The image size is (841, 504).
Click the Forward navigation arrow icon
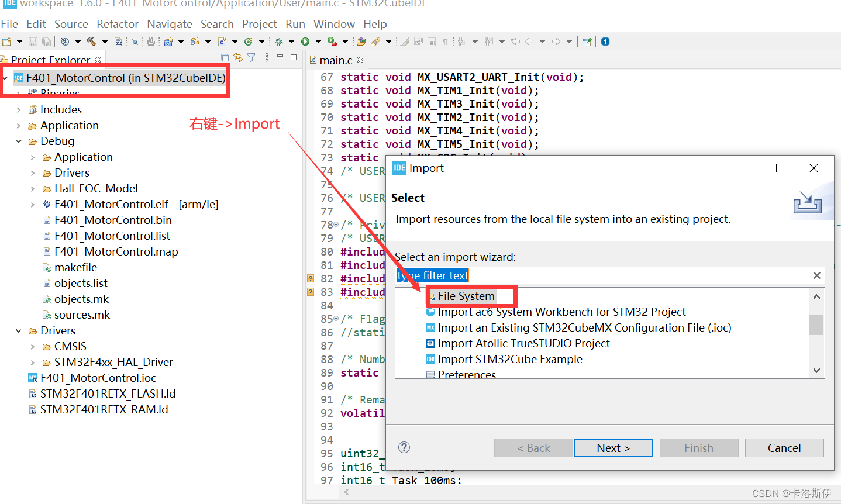pos(556,42)
